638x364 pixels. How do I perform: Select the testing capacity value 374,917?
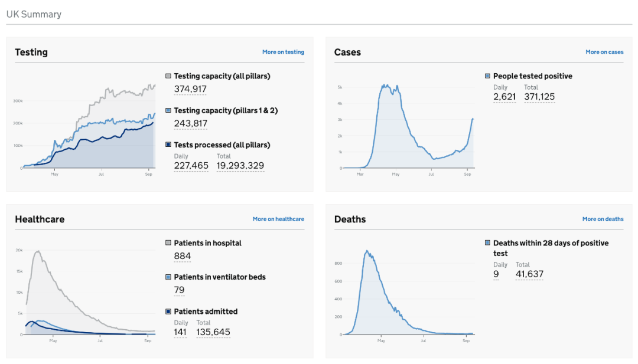coord(190,89)
